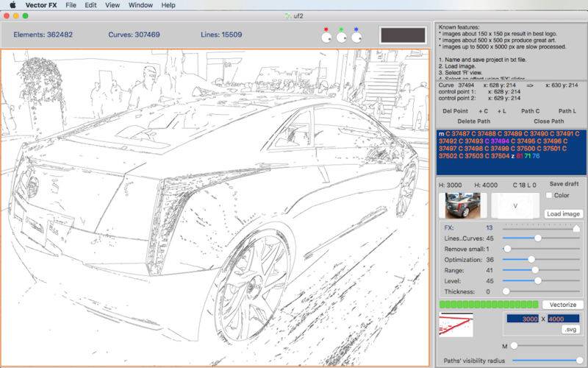Viewport: 588px width, 368px height.
Task: Click the Load image button
Action: click(x=564, y=213)
